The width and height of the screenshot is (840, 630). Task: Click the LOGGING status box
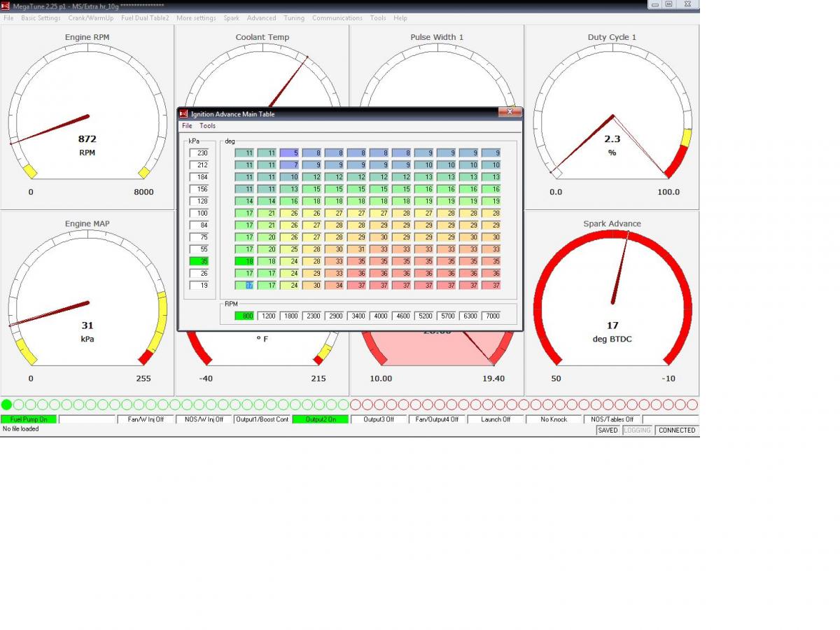click(637, 430)
